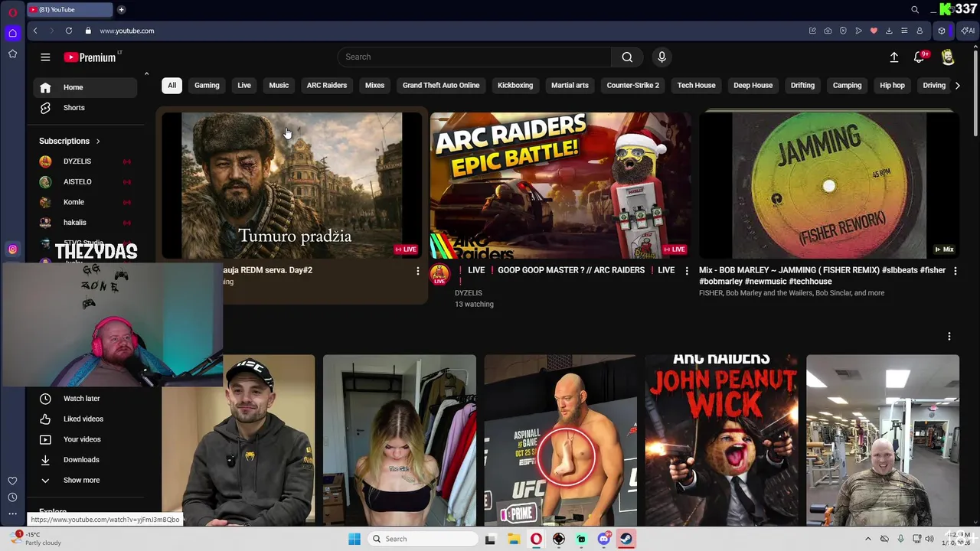Open Your videos

(85, 439)
